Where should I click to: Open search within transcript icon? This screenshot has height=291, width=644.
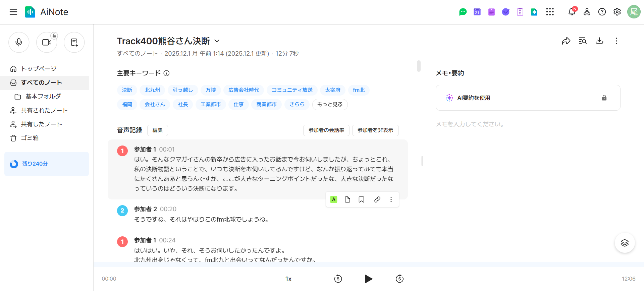(583, 41)
